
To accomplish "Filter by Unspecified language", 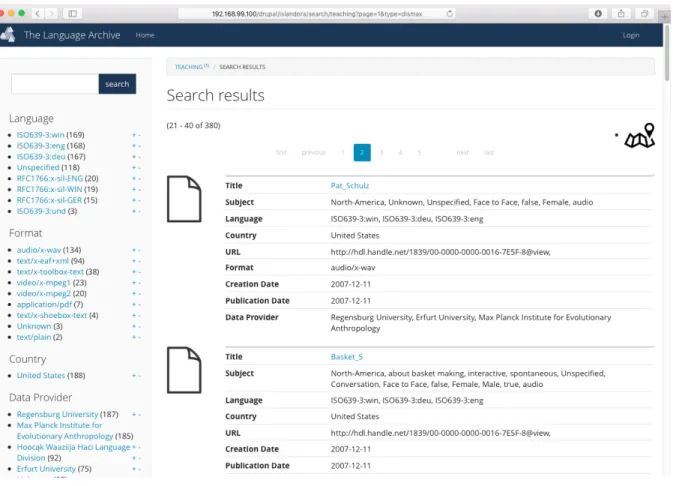I will tap(38, 167).
